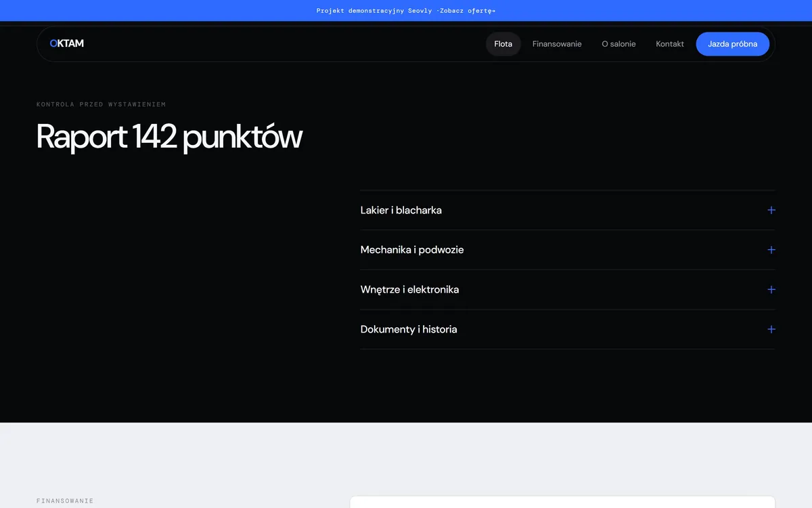812x508 pixels.
Task: Click the Finansowanie section label
Action: click(x=65, y=501)
